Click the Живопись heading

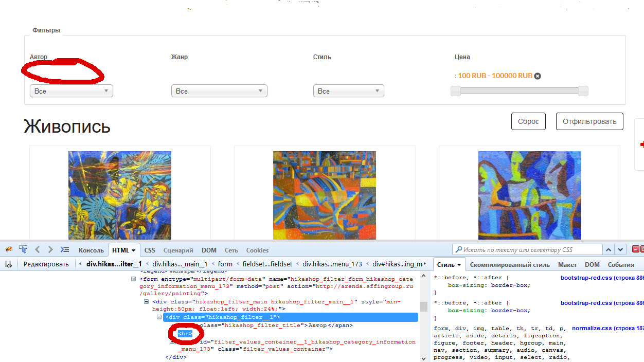[67, 126]
